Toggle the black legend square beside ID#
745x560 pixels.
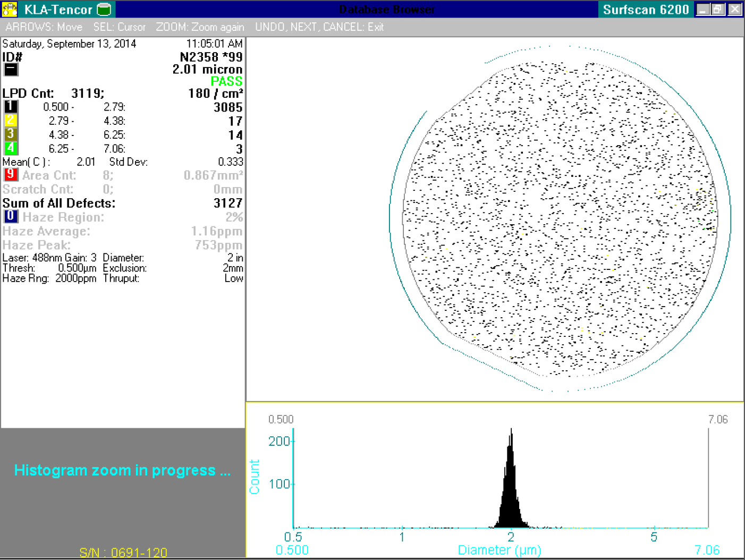pos(10,69)
